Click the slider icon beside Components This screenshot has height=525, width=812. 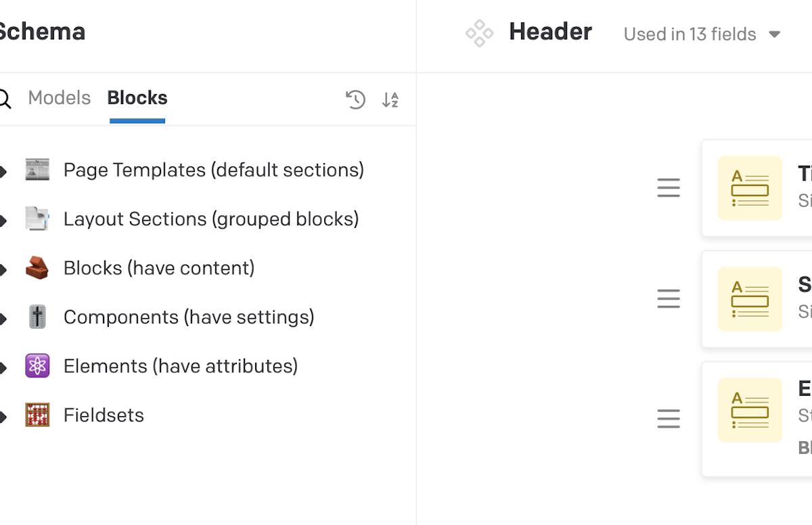click(37, 317)
